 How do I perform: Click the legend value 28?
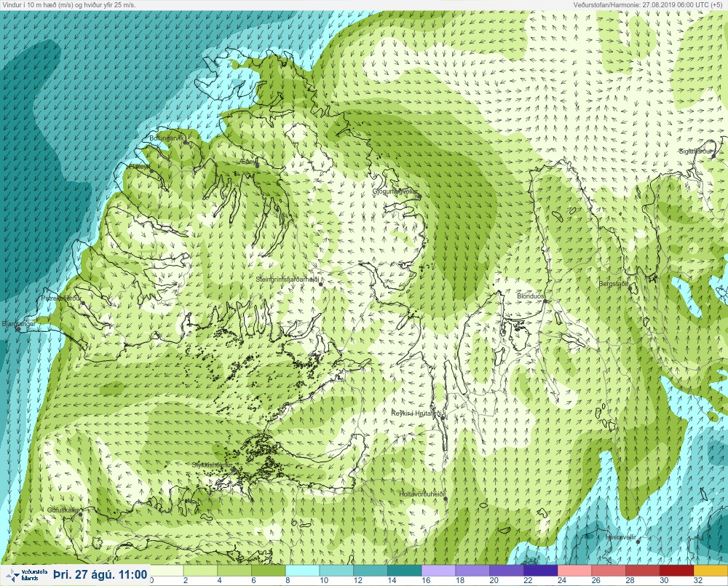coord(630,580)
